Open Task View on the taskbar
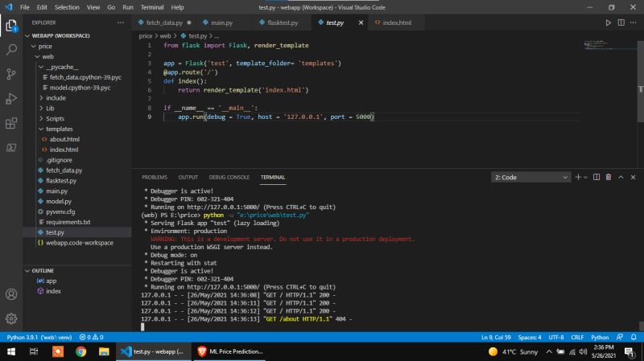 coord(34,351)
